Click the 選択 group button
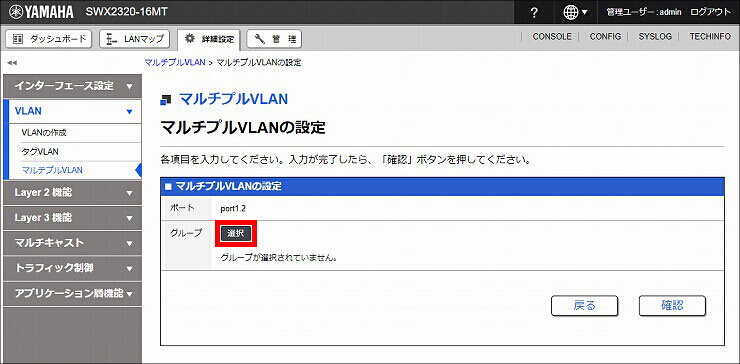 pyautogui.click(x=236, y=233)
